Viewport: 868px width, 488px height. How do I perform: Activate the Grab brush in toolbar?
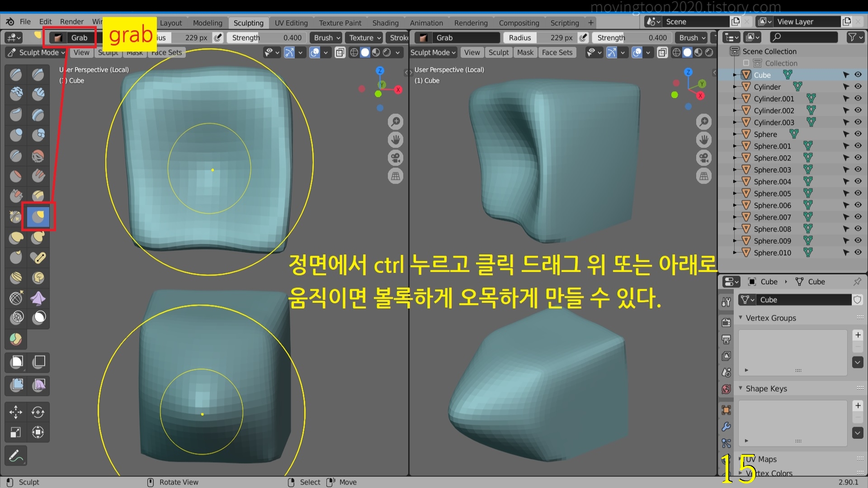point(38,217)
